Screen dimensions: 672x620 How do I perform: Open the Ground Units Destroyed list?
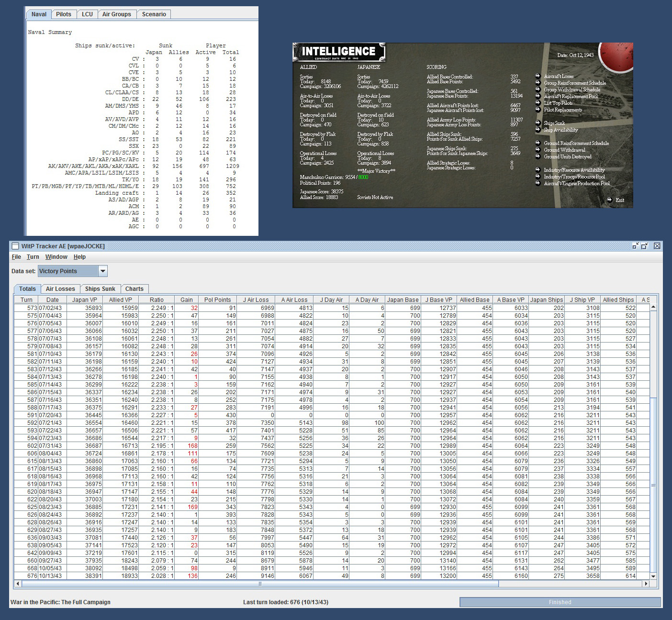(x=568, y=156)
